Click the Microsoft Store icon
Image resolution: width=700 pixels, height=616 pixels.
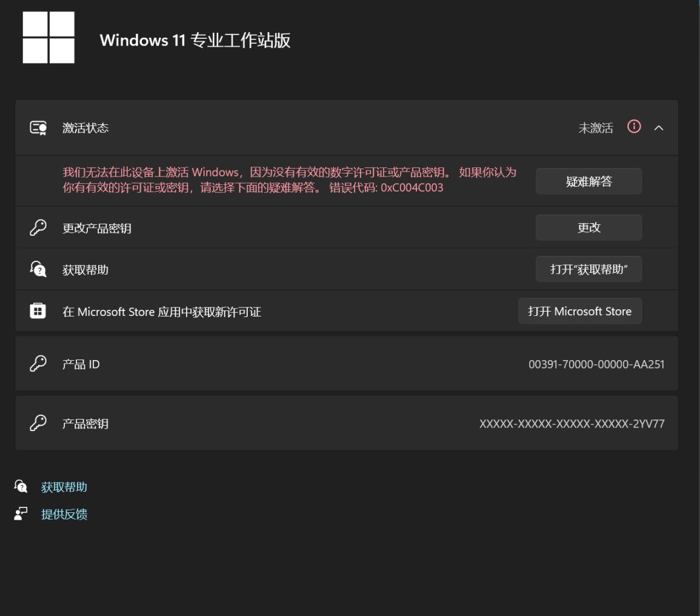[x=38, y=311]
